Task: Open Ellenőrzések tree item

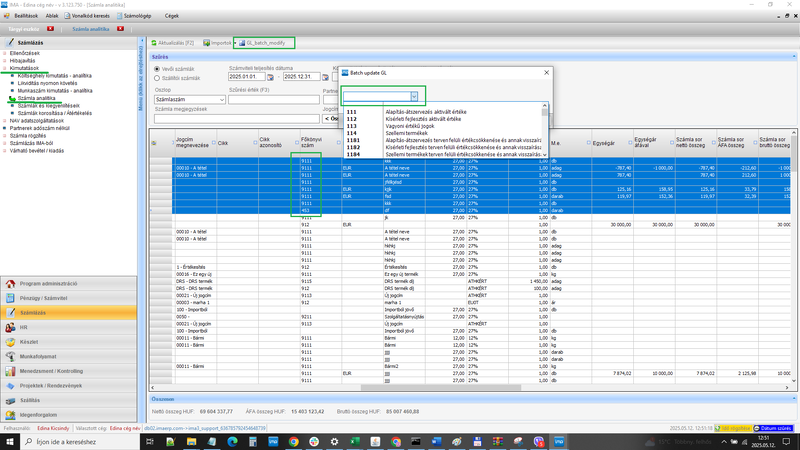Action: pos(24,53)
